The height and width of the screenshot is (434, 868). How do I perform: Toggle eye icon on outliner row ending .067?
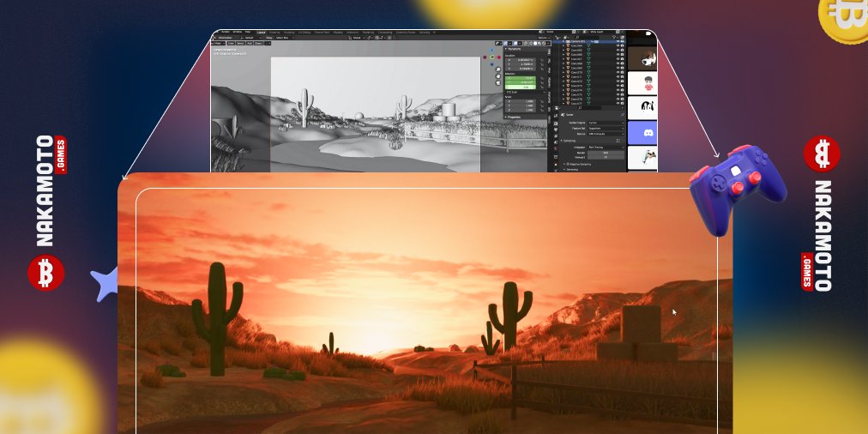click(618, 58)
